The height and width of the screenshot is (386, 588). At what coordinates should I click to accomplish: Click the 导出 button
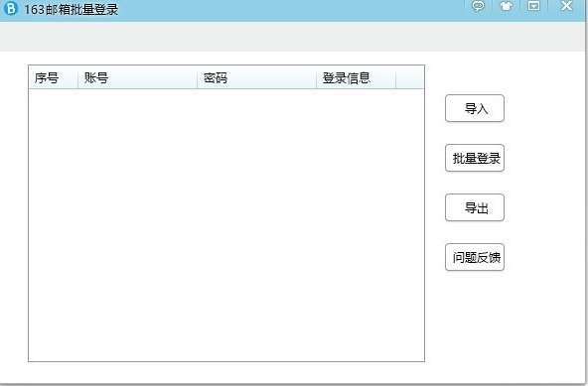pos(475,207)
